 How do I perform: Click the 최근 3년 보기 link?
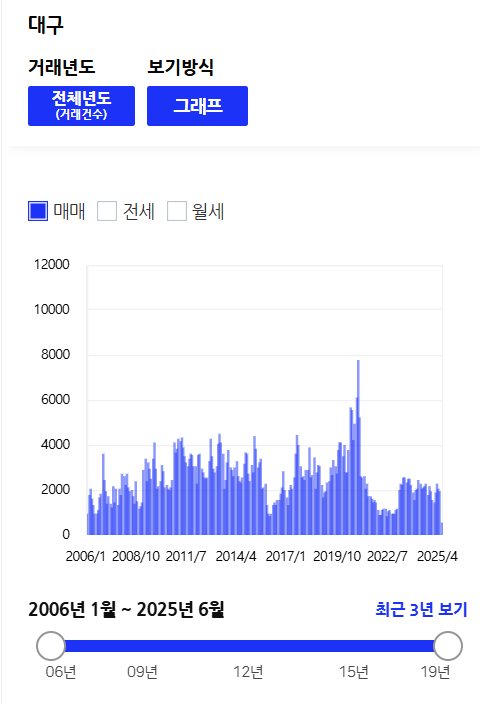pyautogui.click(x=421, y=610)
